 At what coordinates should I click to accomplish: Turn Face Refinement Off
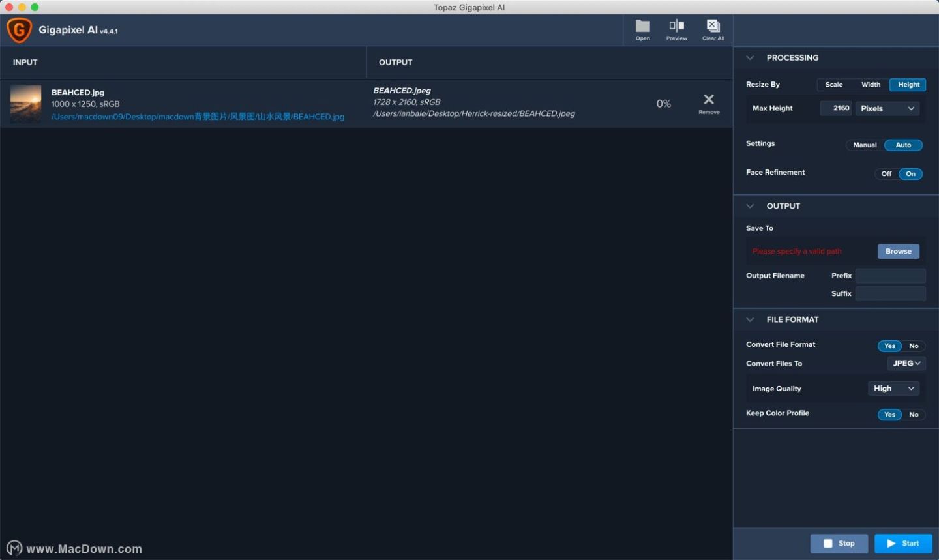[x=886, y=174]
